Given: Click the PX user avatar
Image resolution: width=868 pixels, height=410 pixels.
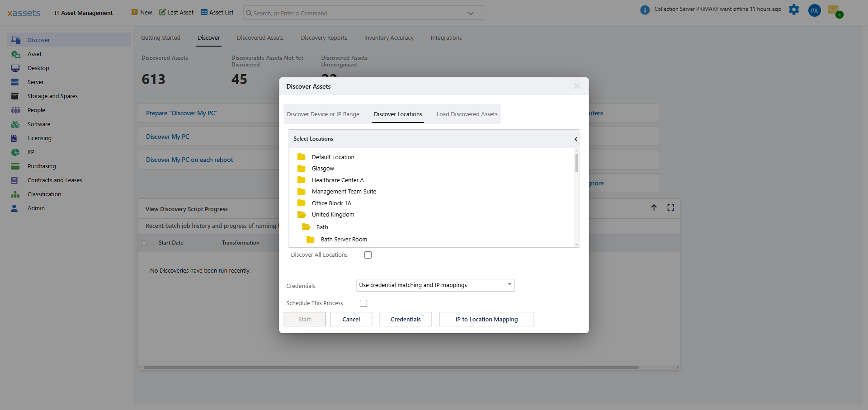Looking at the screenshot, I should pos(814,10).
